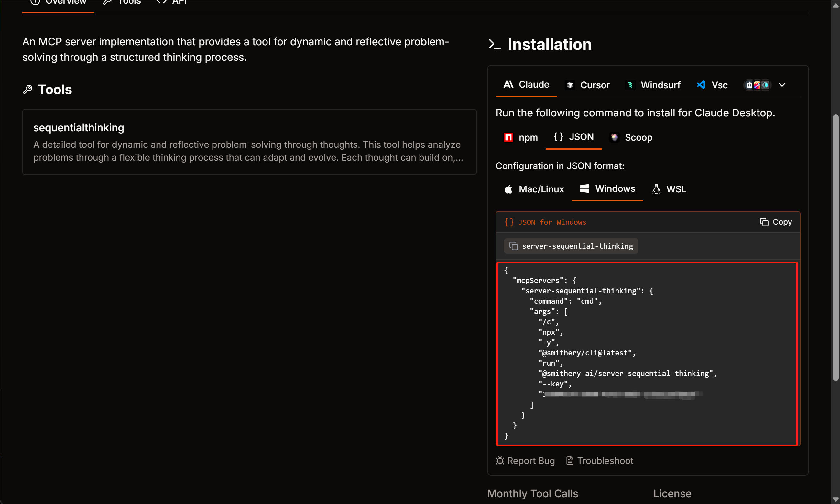Click the Scoop logo icon

pos(614,137)
